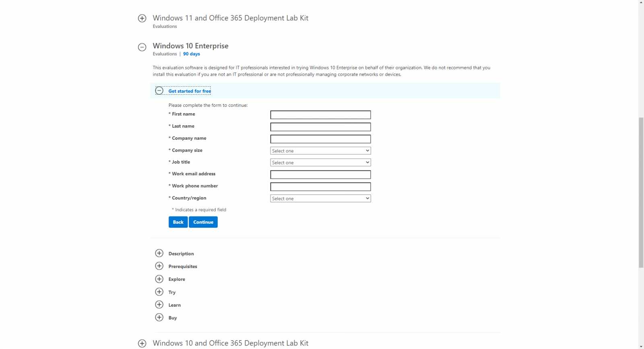Click the Continue button

pos(203,222)
